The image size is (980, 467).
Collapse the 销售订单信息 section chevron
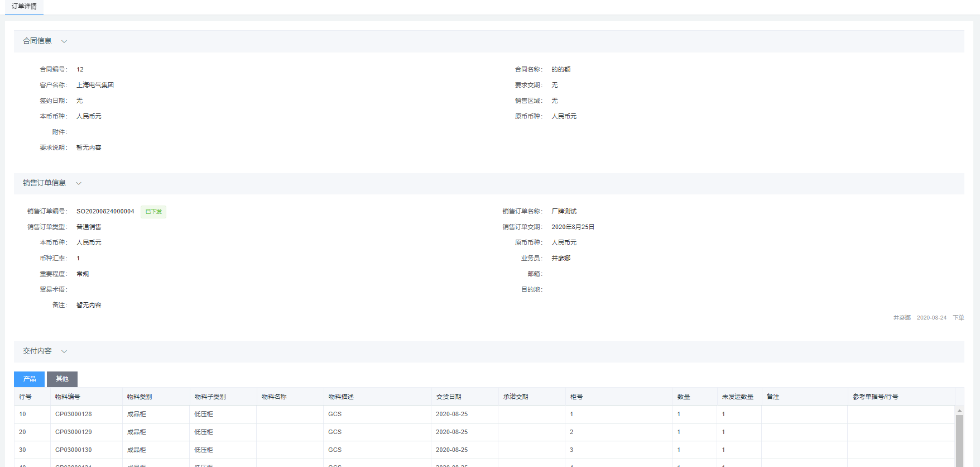pyautogui.click(x=79, y=183)
